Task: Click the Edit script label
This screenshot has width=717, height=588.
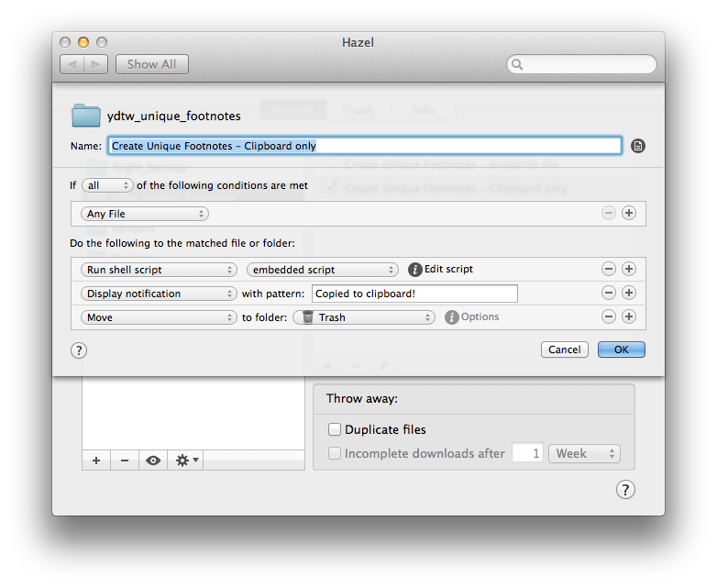Action: pos(448,269)
